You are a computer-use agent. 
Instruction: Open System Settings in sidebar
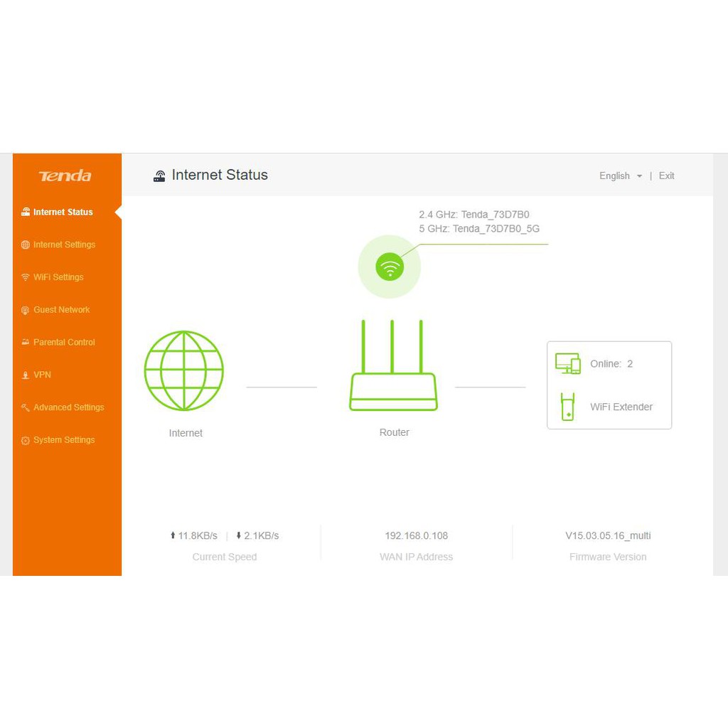[x=64, y=440]
